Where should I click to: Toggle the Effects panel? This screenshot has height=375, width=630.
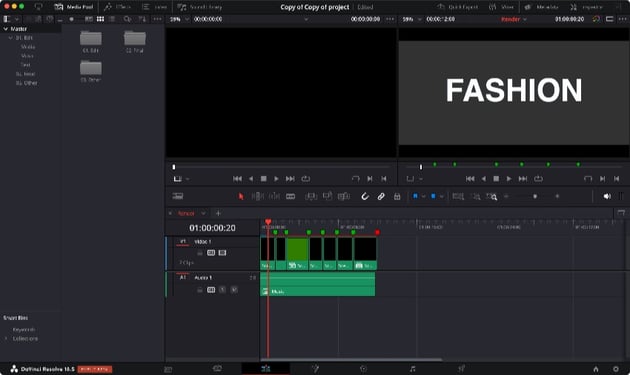117,7
